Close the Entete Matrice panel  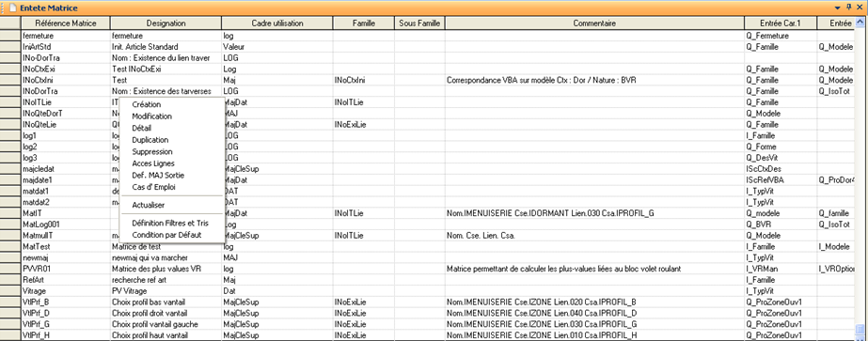click(x=860, y=8)
